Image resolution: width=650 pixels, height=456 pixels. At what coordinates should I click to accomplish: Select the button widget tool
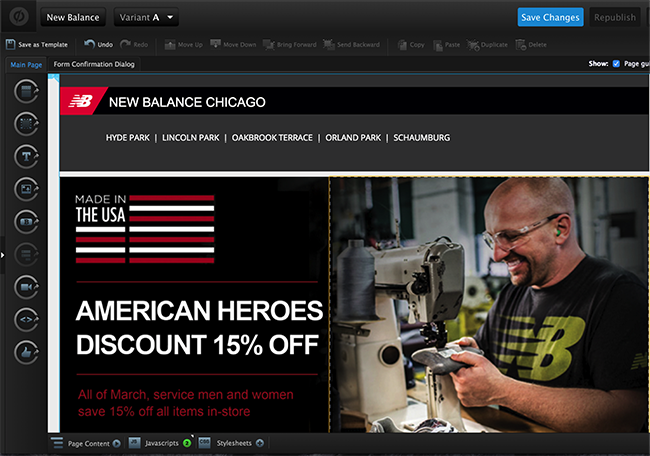click(x=27, y=222)
